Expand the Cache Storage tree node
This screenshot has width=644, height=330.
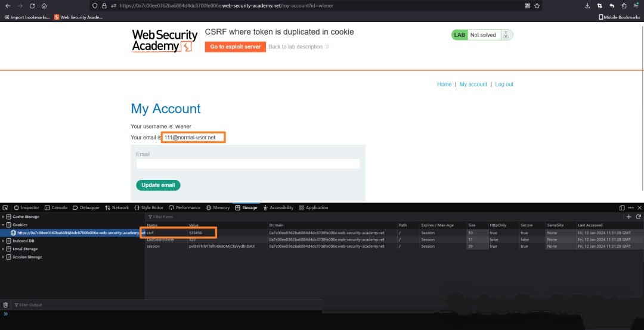4,217
